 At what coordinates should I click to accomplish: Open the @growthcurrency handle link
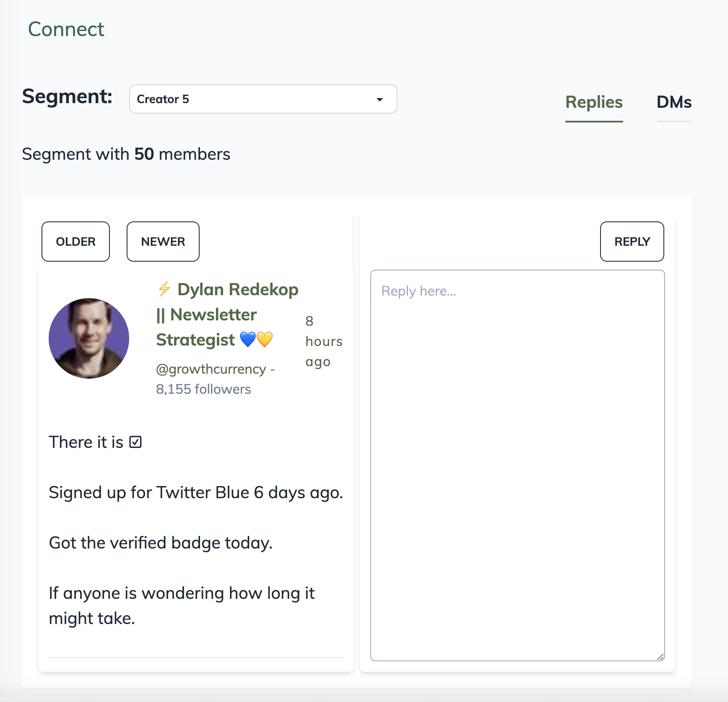[211, 369]
